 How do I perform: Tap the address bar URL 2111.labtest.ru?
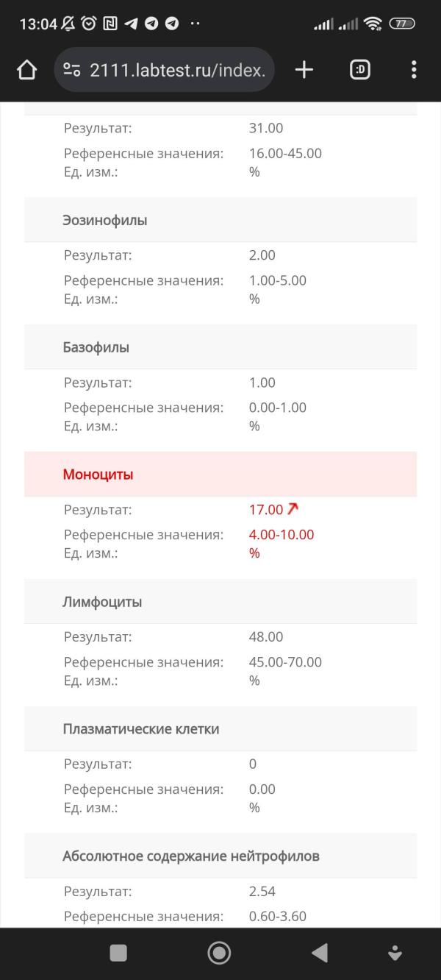pyautogui.click(x=177, y=70)
